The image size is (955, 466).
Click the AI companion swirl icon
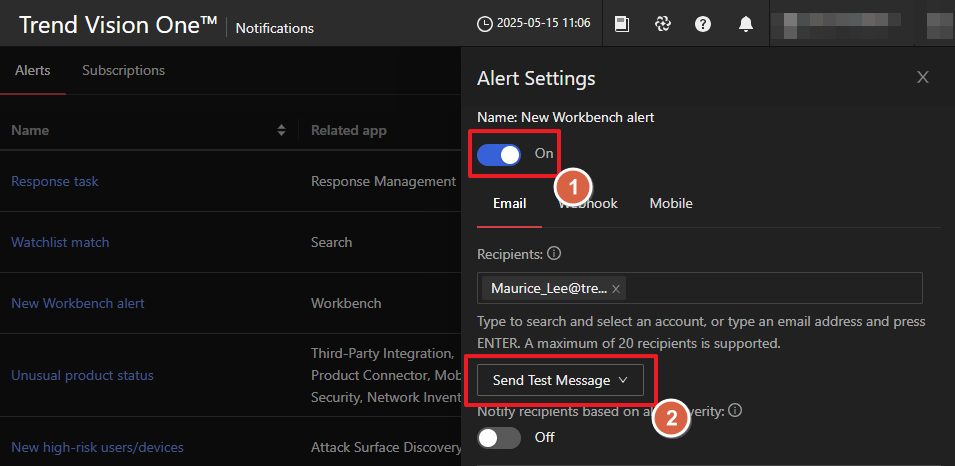662,24
